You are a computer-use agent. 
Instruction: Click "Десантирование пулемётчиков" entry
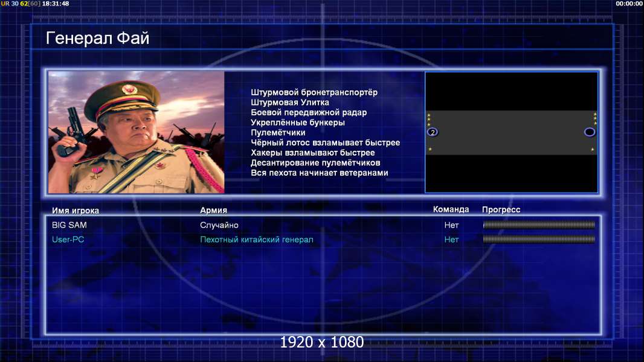315,163
